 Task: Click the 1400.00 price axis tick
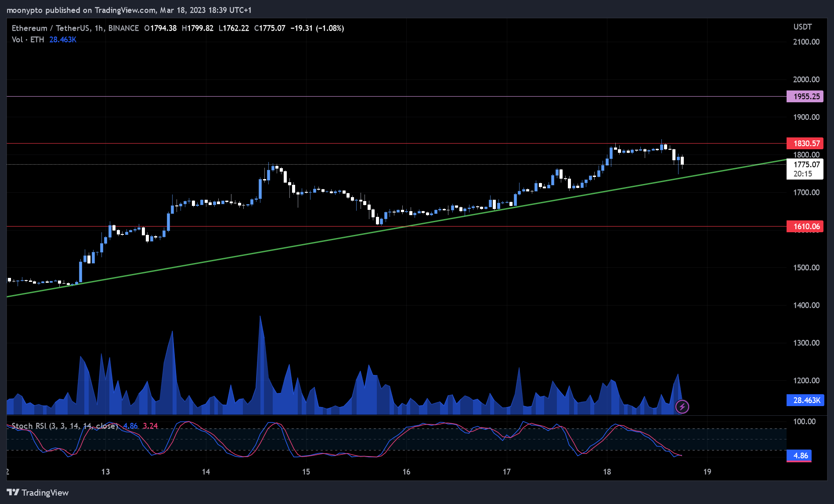[806, 305]
